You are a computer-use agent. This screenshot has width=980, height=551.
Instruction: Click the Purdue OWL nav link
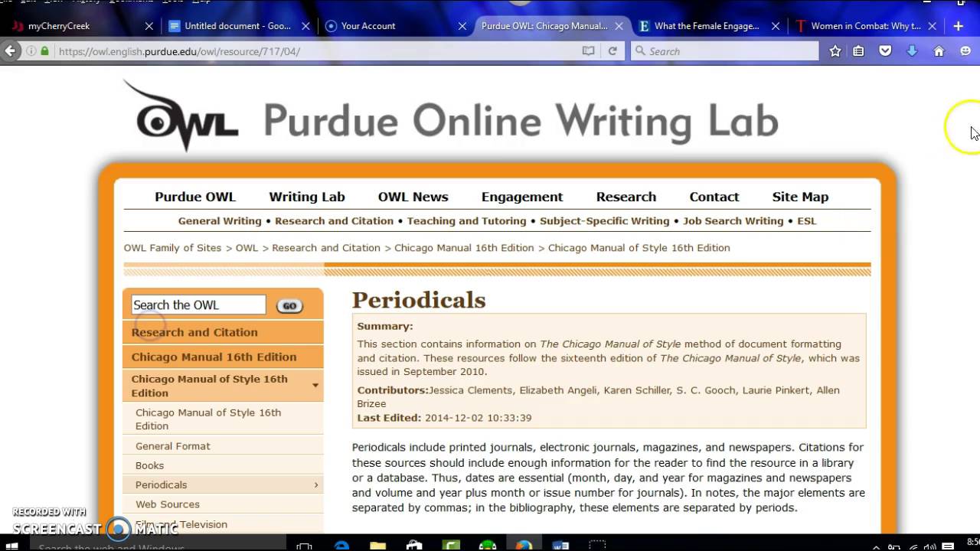tap(195, 197)
